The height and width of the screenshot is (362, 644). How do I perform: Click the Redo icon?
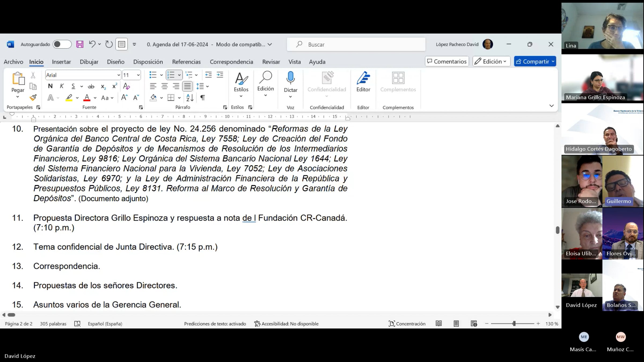tap(109, 44)
